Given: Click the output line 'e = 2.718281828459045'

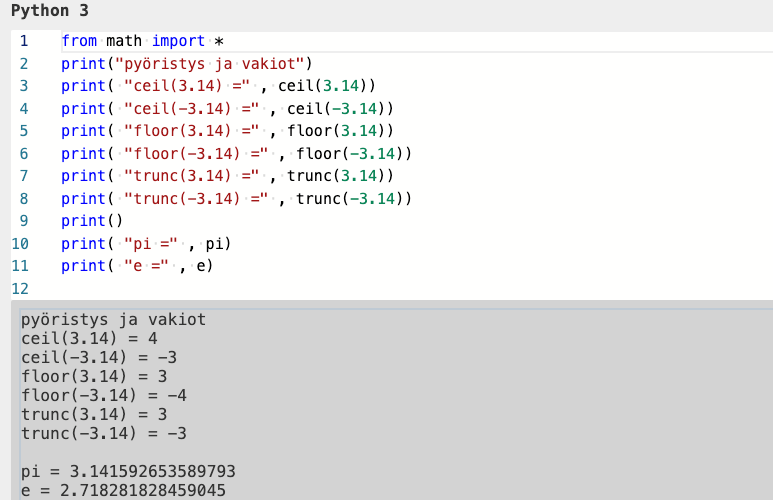Looking at the screenshot, I should [x=123, y=490].
